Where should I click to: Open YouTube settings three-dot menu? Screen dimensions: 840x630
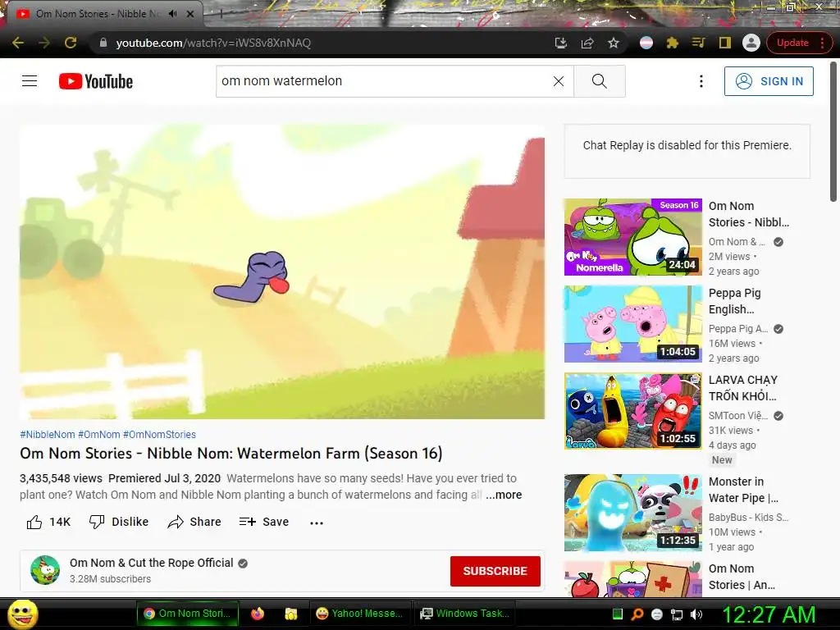tap(701, 81)
